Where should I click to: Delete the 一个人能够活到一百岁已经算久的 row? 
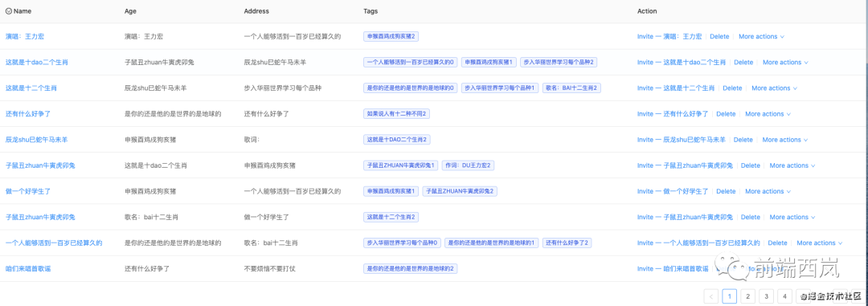pyautogui.click(x=778, y=243)
